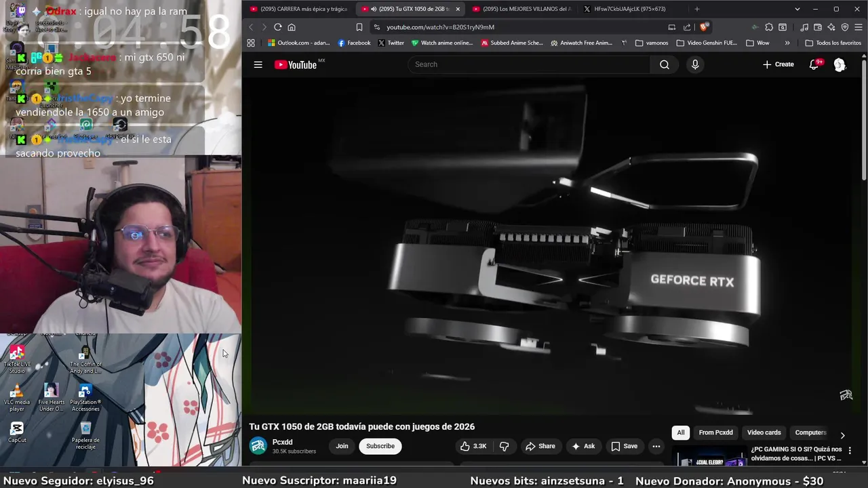Open the apps grid in the bookmarks bar
This screenshot has height=488, width=868.
point(251,43)
